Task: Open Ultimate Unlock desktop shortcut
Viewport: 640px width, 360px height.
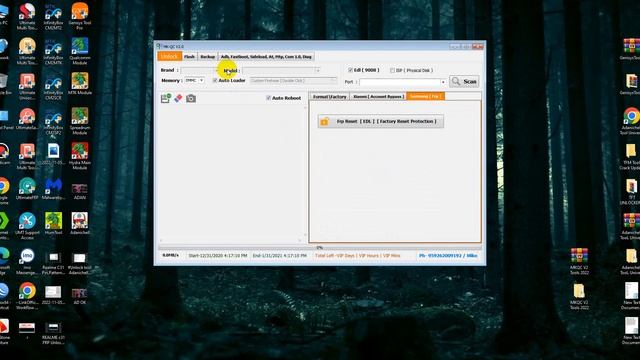Action: 27,87
